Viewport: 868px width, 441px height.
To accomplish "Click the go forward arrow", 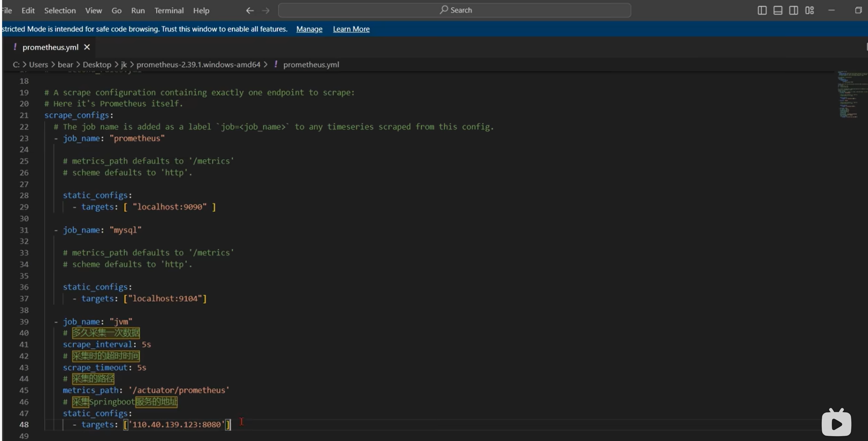I will (266, 10).
